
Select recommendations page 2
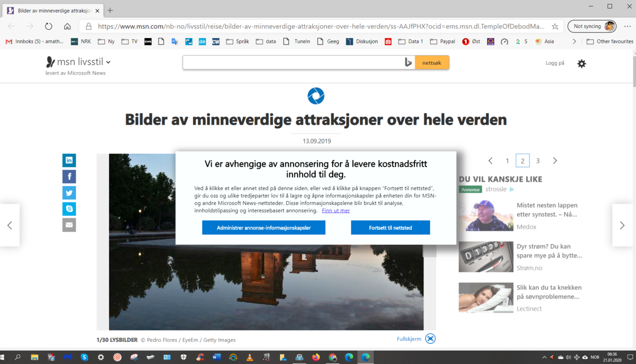click(x=523, y=161)
